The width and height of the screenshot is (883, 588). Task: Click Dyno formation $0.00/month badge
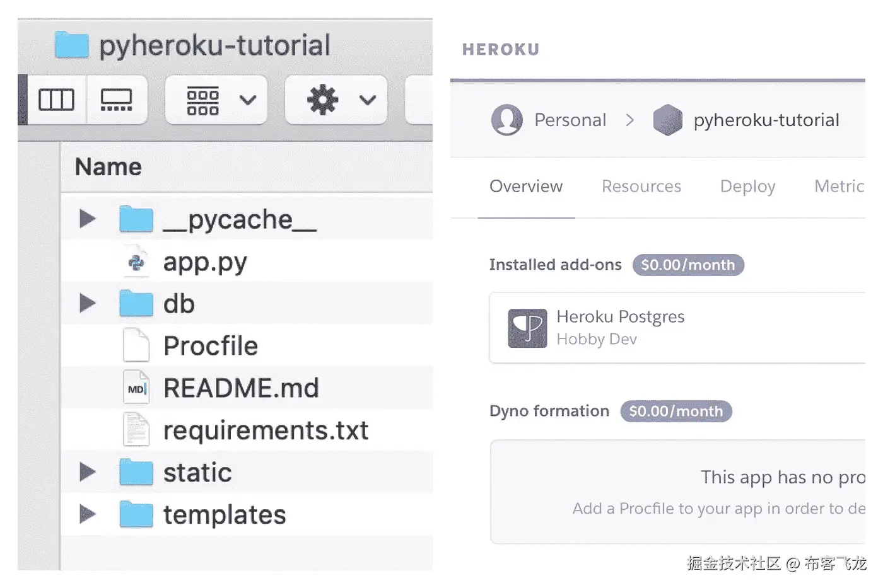click(x=676, y=412)
